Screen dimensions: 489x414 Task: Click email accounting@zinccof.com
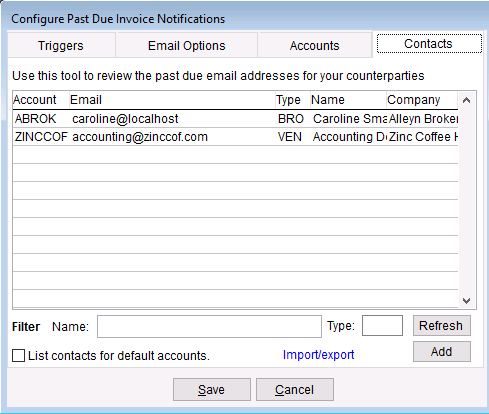click(173, 137)
